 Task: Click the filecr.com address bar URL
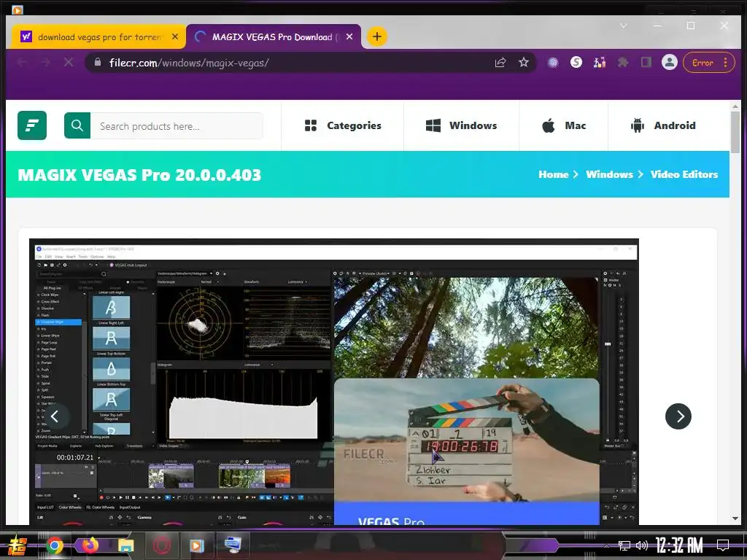pyautogui.click(x=189, y=63)
